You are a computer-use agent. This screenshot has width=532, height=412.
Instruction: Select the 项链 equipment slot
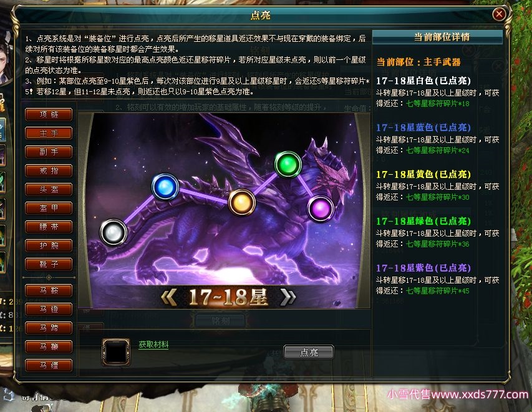pos(49,114)
